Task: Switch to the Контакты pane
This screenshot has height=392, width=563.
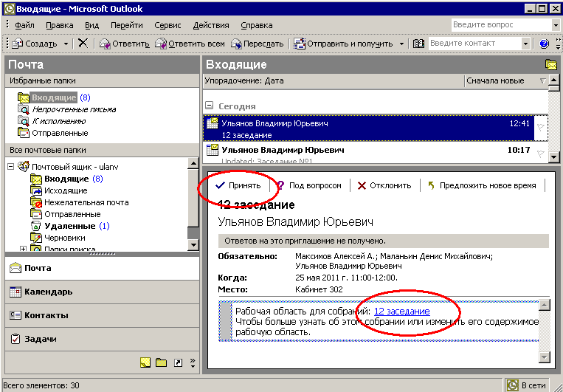Action: pyautogui.click(x=102, y=315)
